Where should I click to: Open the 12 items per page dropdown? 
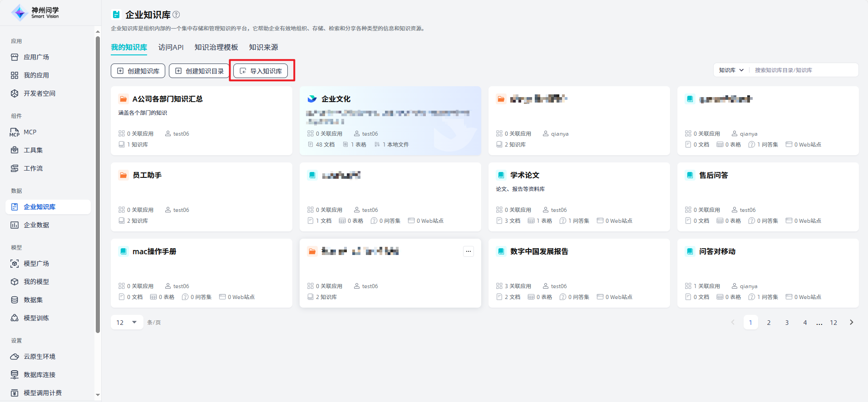tap(127, 323)
